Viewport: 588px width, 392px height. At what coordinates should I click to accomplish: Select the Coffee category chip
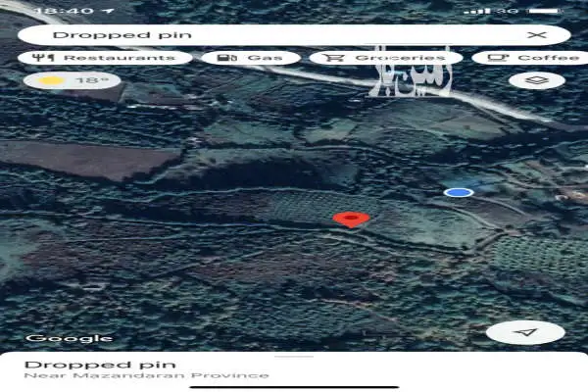[529, 58]
